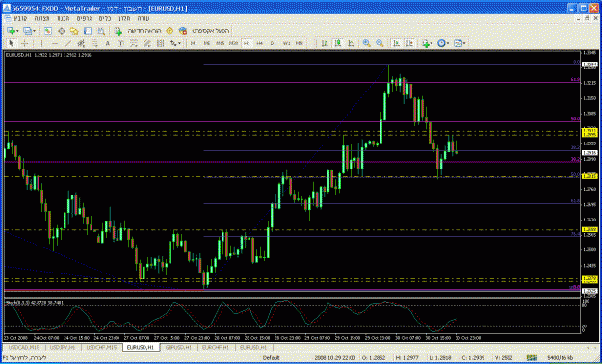The image size is (602, 364).
Task: Open the Strategy Tester magnifier icon
Action: [101, 31]
